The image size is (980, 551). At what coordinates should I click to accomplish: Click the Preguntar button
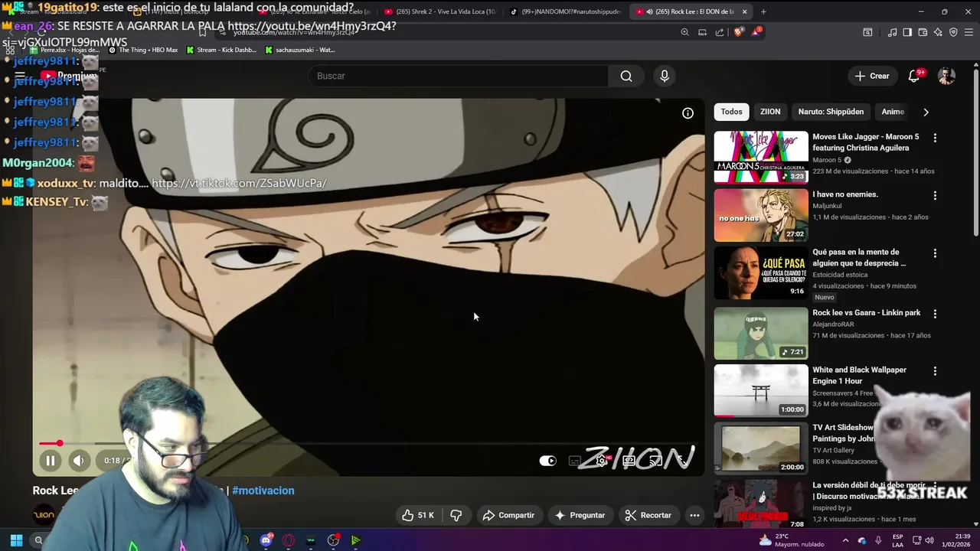coord(580,515)
